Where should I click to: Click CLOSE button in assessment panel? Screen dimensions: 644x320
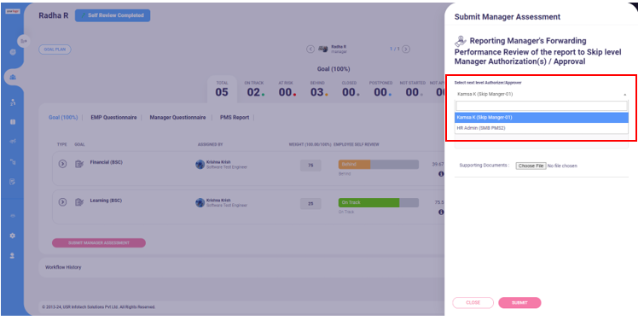[x=473, y=303]
